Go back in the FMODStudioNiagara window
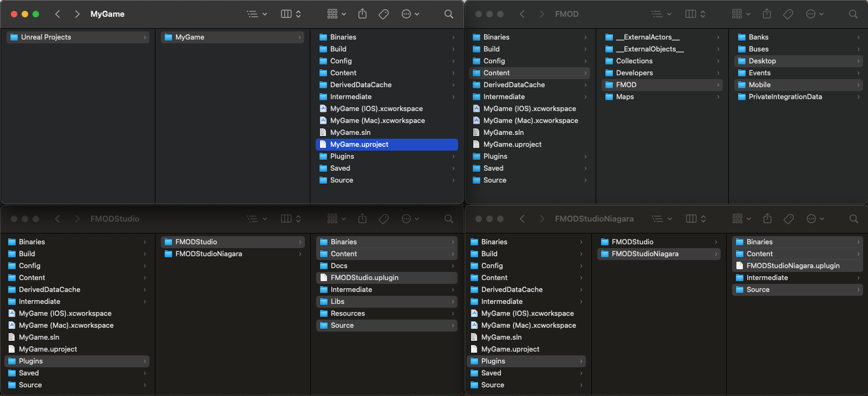 [x=522, y=219]
